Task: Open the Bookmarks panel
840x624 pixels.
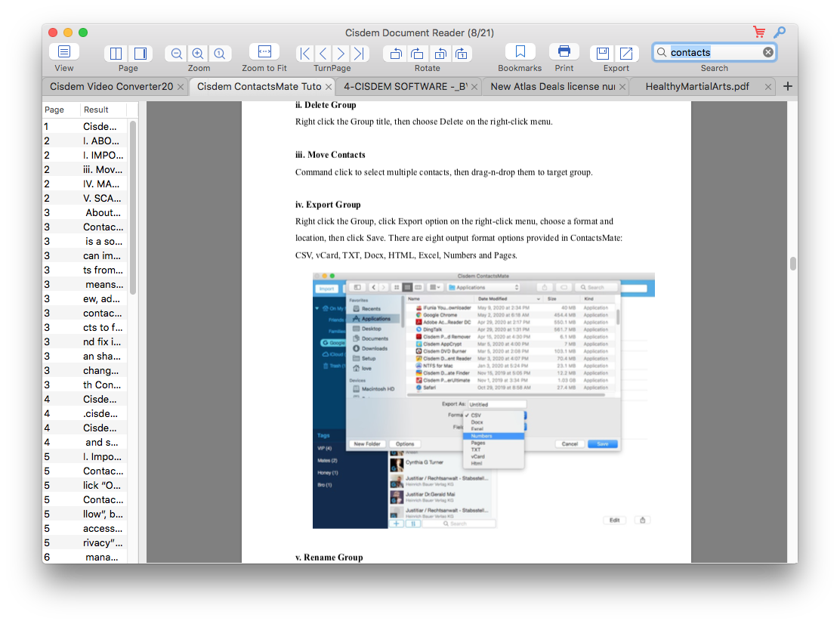Action: click(520, 52)
